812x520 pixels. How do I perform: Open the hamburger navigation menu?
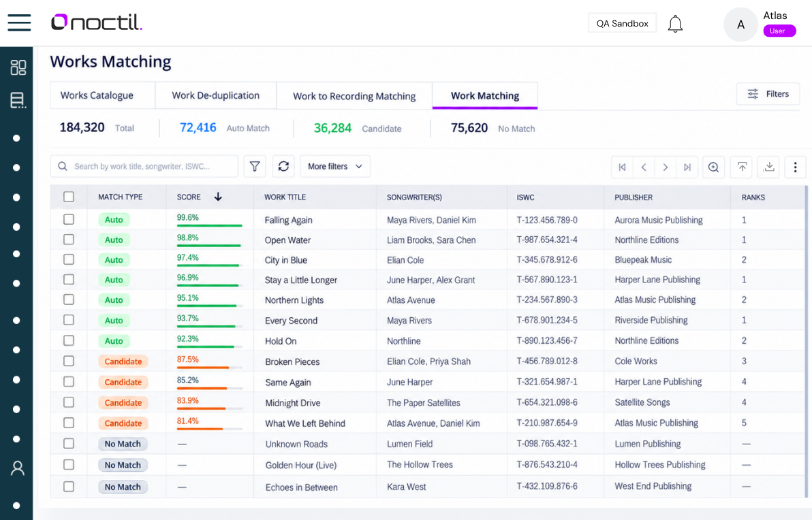pos(19,22)
